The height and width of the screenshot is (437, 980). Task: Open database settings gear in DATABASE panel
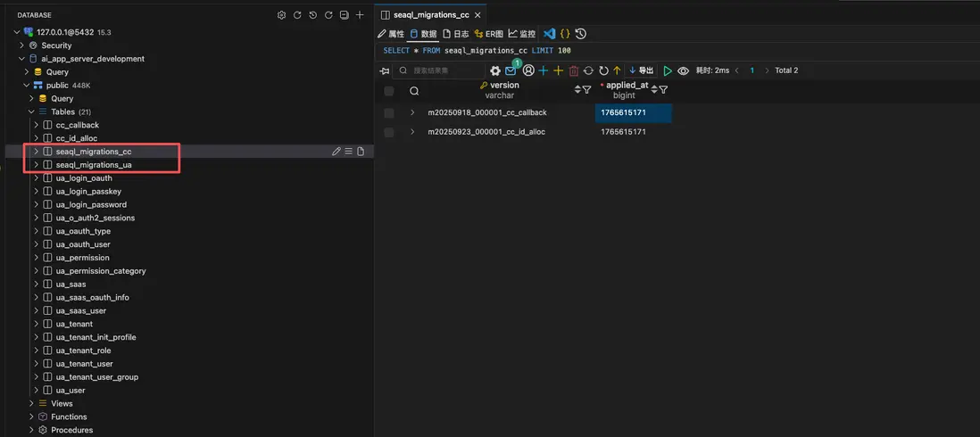281,15
